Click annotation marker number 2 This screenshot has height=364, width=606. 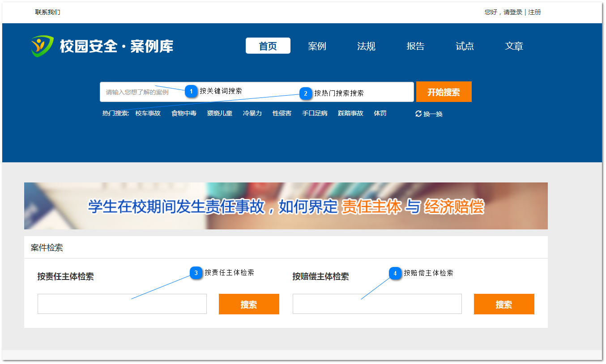point(305,93)
